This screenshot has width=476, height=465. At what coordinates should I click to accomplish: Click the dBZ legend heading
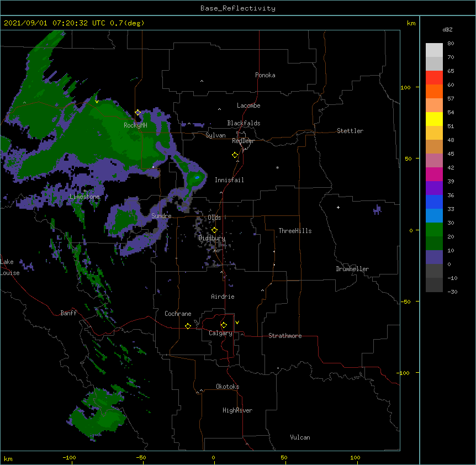coord(447,29)
